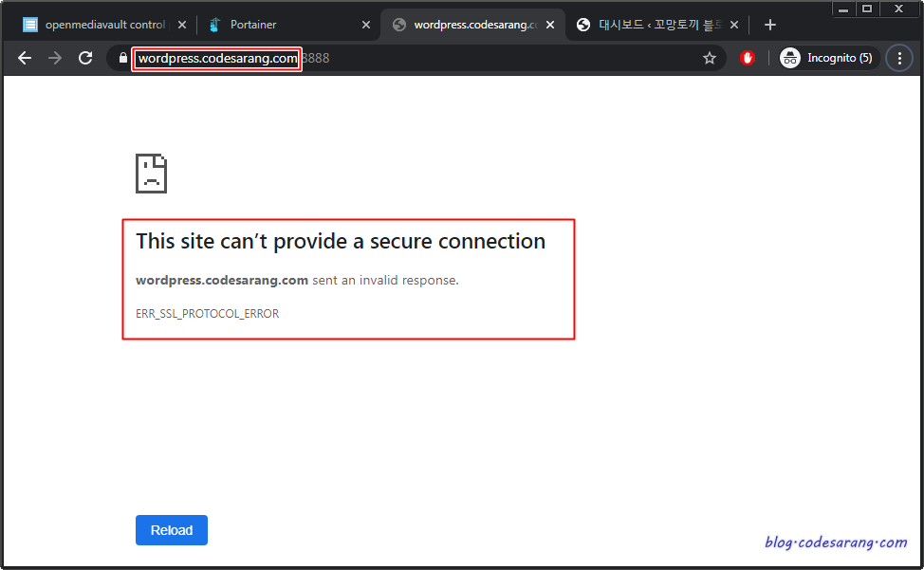Click the sad page error icon
This screenshot has width=924, height=570.
(152, 174)
